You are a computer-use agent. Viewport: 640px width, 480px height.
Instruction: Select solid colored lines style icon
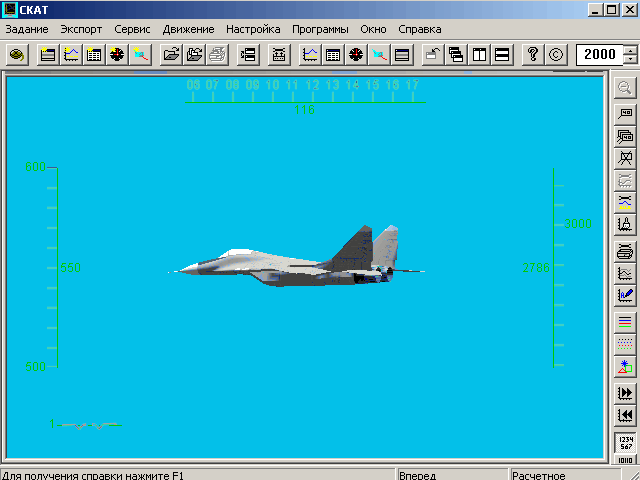[x=625, y=322]
